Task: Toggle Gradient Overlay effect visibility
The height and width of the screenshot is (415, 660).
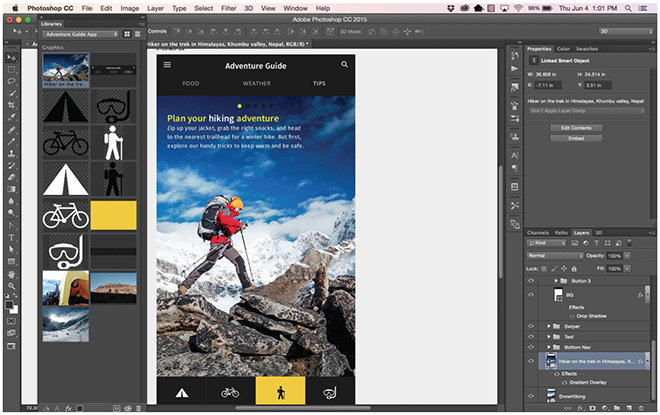Action: point(564,383)
